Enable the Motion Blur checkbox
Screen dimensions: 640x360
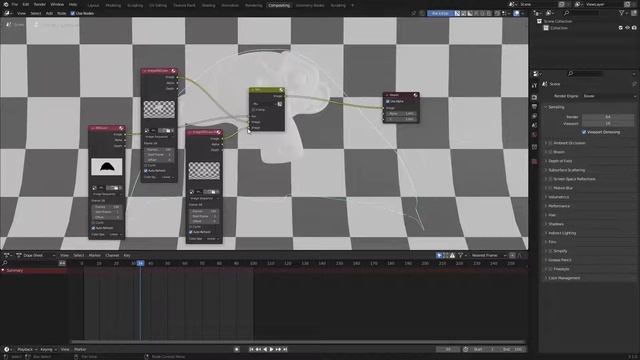coord(551,188)
